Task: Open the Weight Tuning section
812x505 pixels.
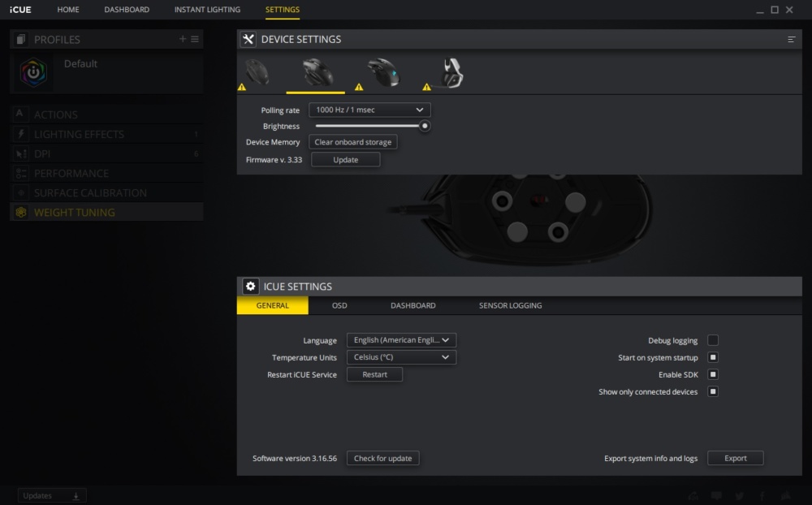Action: tap(106, 213)
